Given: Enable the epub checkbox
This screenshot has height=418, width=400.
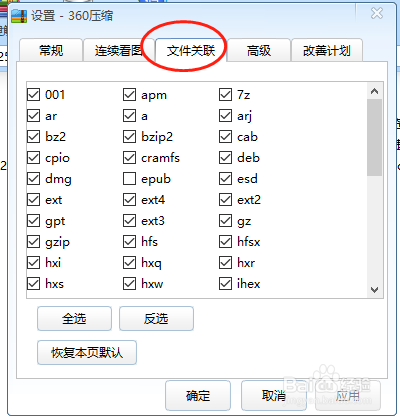Looking at the screenshot, I should click(x=130, y=179).
